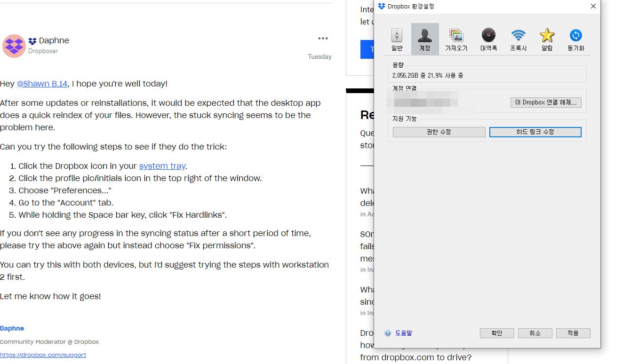Switch to the 동기화 (Sync) tab

575,40
